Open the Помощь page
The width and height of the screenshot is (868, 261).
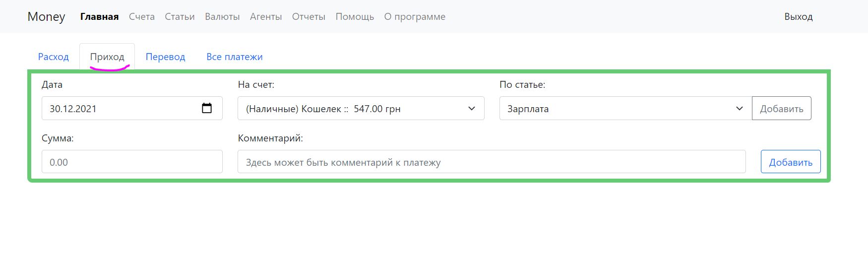point(355,16)
